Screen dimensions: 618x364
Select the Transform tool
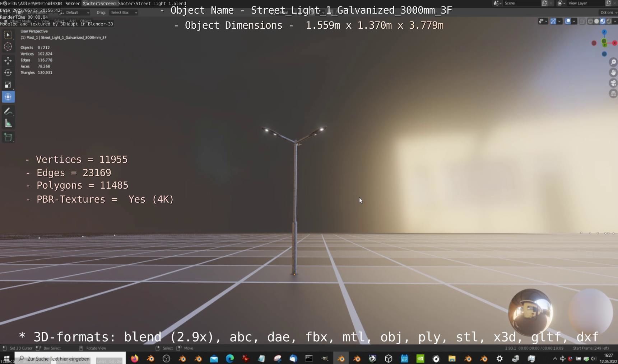tap(8, 97)
